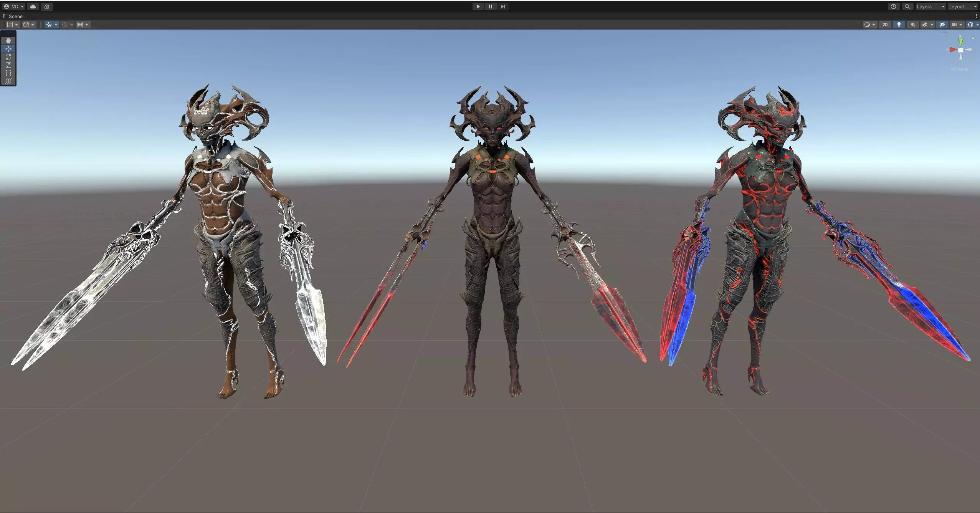980x513 pixels.
Task: Toggle grid visibility Y axis
Action: tap(48, 25)
